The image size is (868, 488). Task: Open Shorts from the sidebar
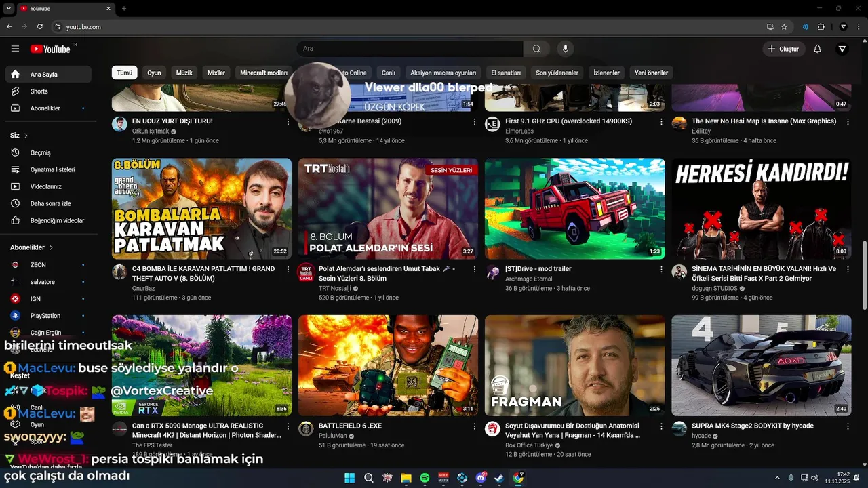47,91
